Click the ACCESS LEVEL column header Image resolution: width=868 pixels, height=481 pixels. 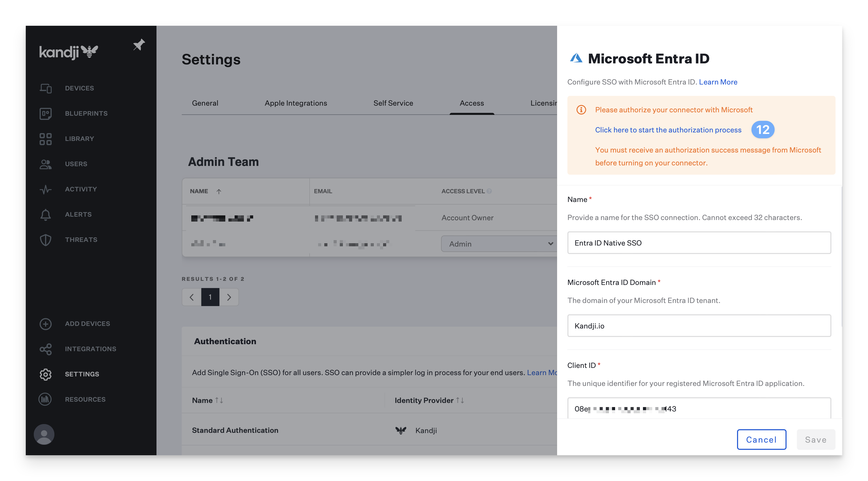pos(463,191)
